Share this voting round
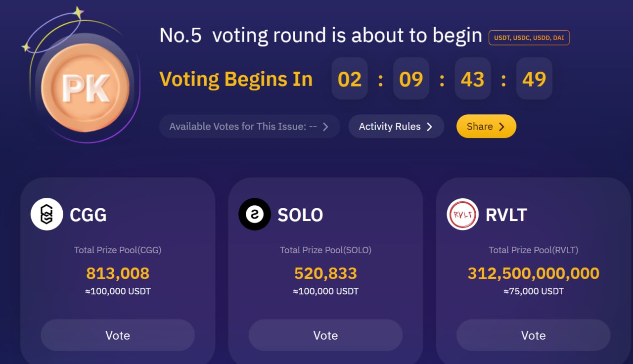 coord(486,127)
